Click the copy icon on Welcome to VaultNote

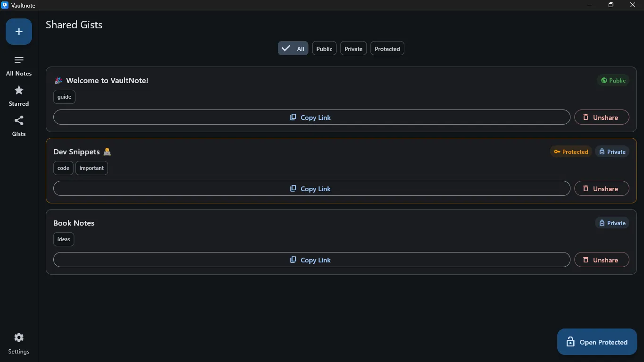click(x=293, y=117)
